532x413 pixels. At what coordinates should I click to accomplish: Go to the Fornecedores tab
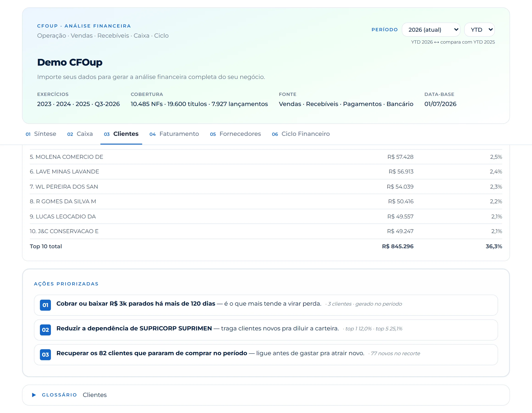point(235,134)
